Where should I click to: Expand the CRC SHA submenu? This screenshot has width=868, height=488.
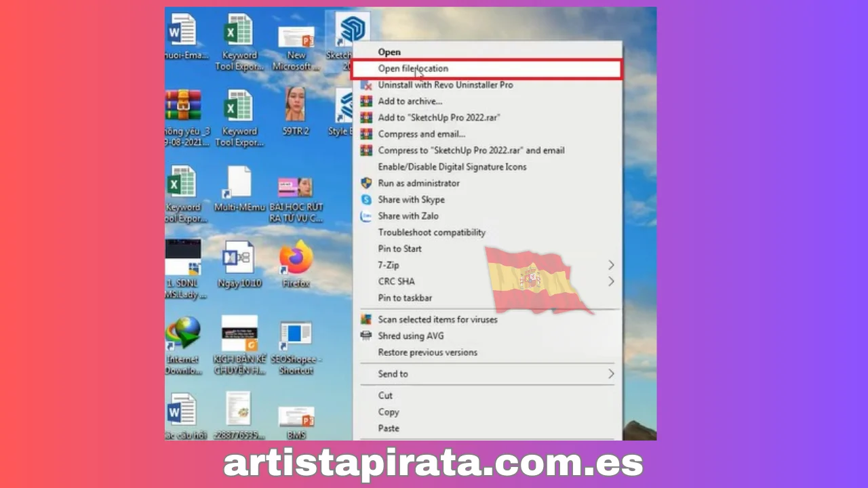point(487,281)
